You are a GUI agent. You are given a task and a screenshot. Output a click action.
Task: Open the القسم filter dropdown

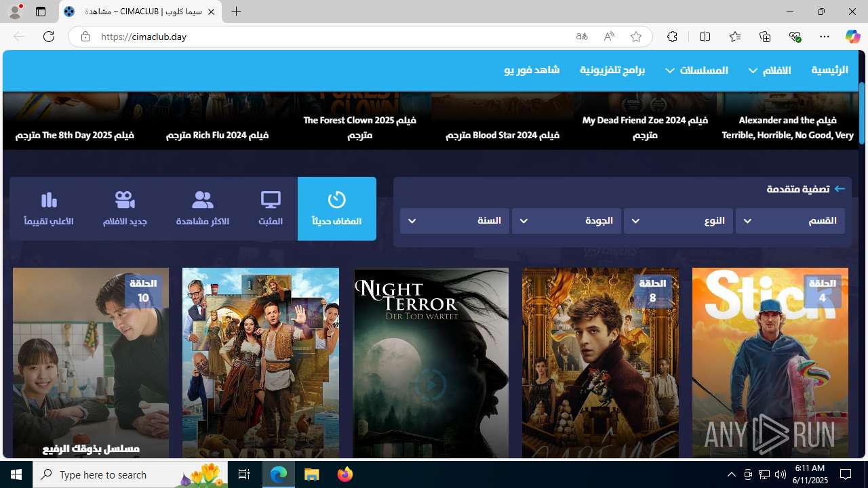[x=790, y=221]
